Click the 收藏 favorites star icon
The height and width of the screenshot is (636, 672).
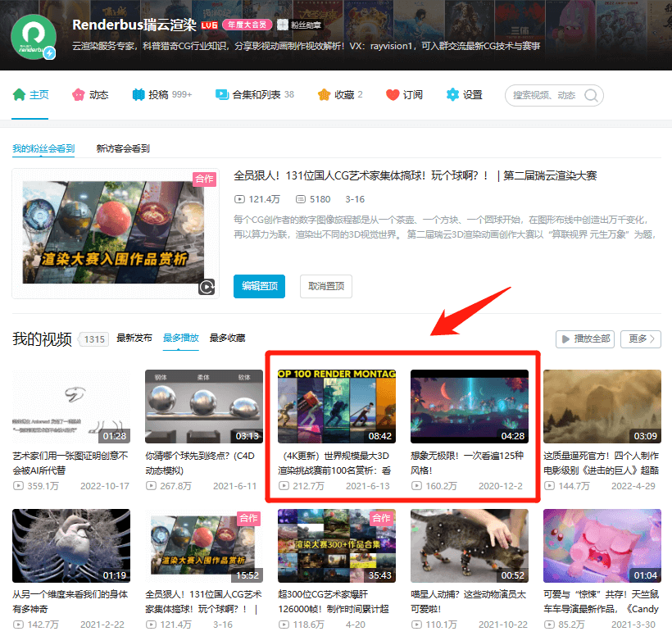[x=325, y=94]
